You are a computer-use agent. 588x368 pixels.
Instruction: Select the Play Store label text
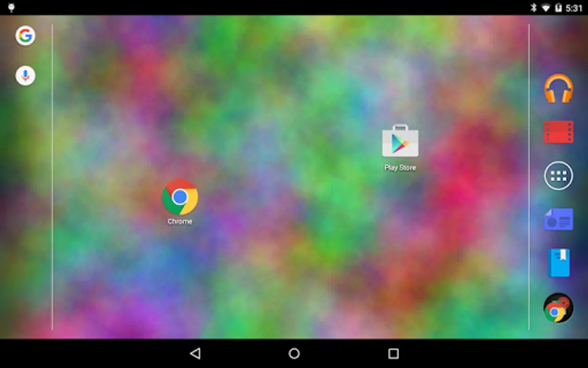[400, 168]
